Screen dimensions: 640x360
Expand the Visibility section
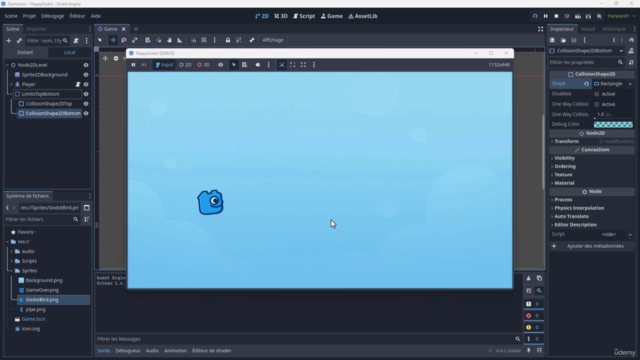(x=564, y=158)
